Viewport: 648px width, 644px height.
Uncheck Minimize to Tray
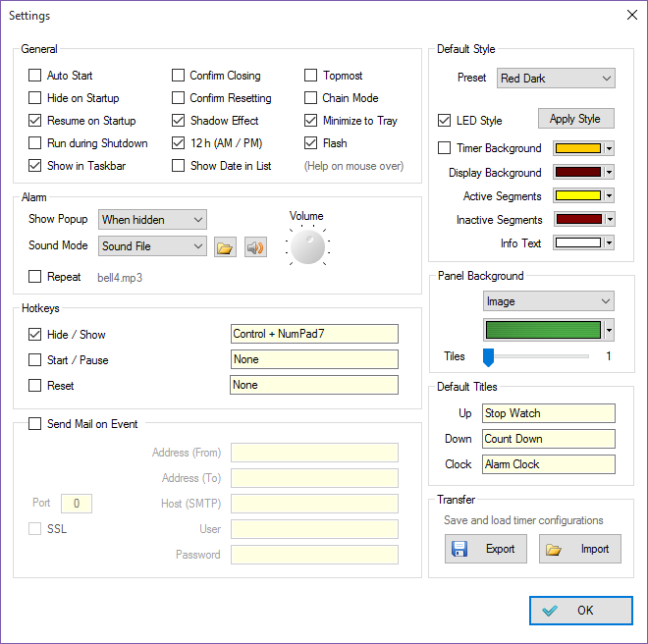click(x=311, y=121)
